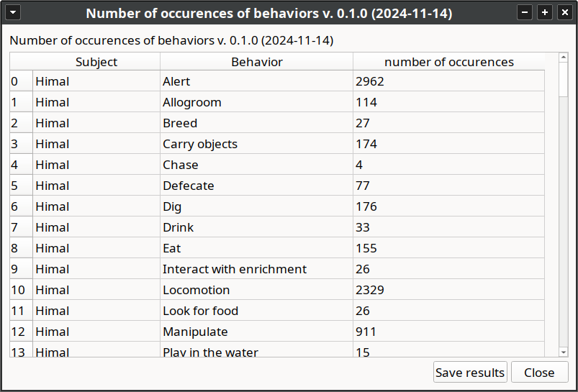Screen dimensions: 578x392
Task: Click the scrollbar down arrow
Action: click(x=564, y=352)
